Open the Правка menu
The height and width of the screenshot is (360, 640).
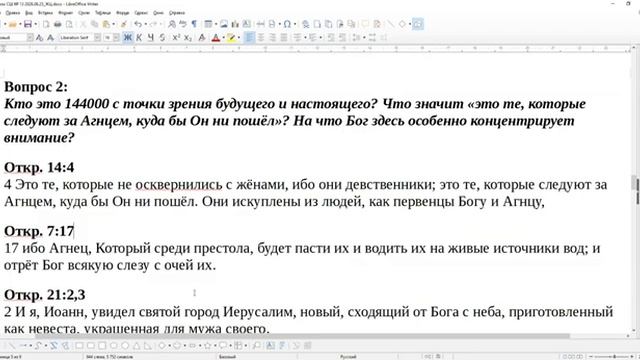click(x=13, y=13)
